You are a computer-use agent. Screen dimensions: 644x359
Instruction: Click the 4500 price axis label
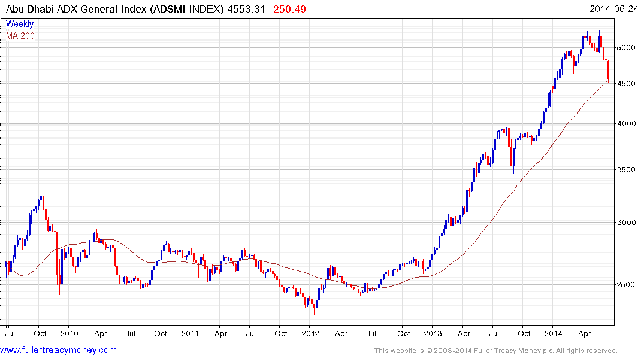627,84
